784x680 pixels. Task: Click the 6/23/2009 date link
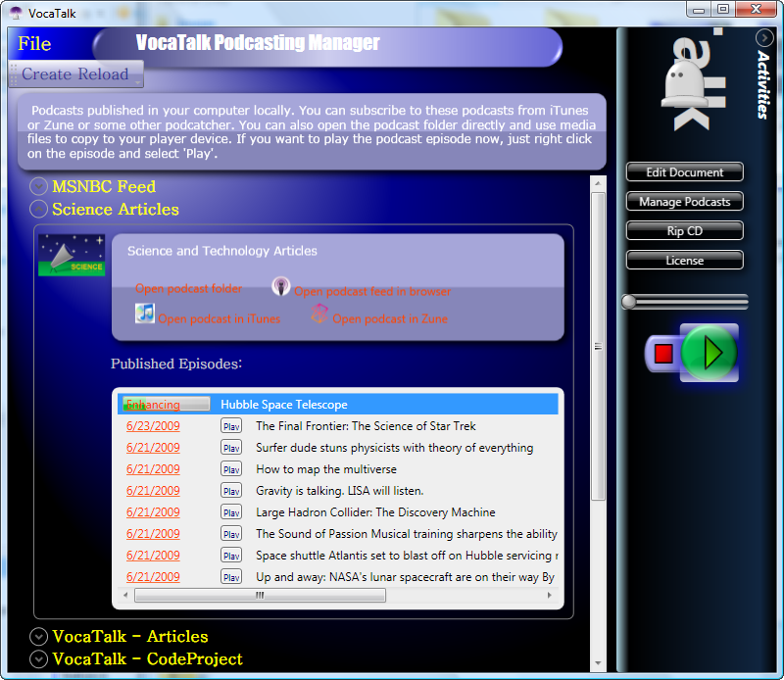tap(153, 426)
